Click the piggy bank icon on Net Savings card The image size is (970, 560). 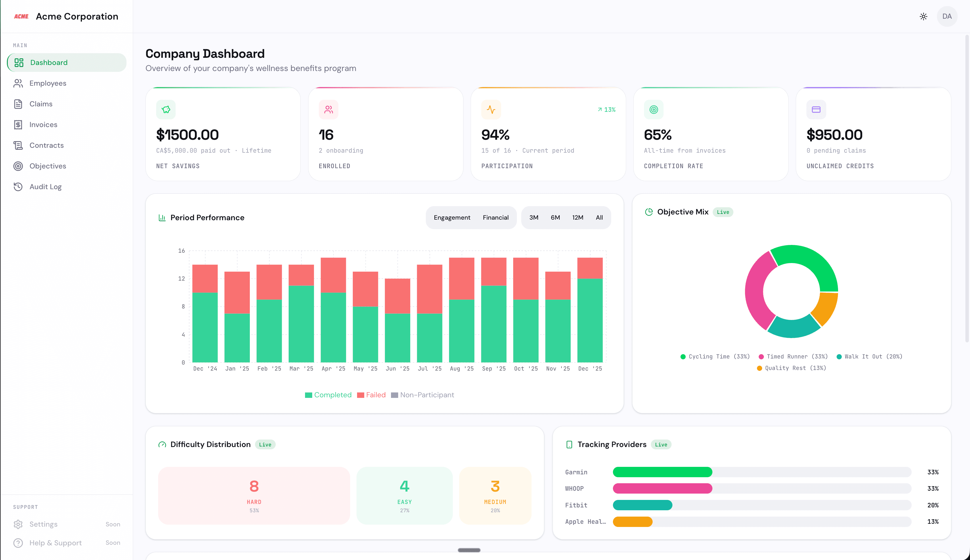pyautogui.click(x=166, y=109)
